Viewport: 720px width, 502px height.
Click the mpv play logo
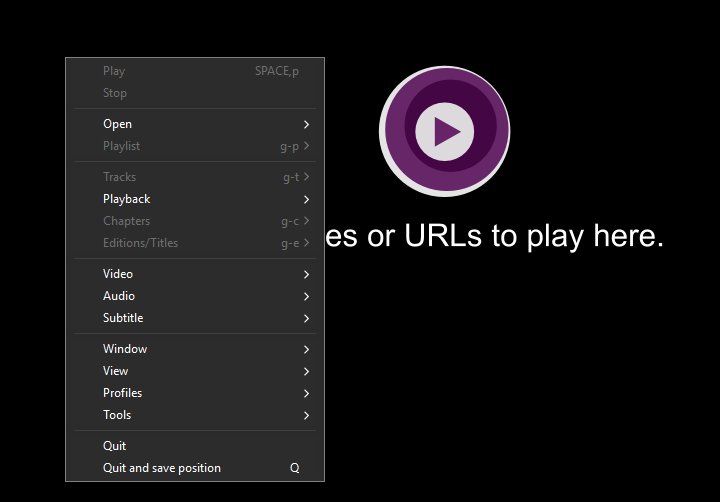(444, 131)
